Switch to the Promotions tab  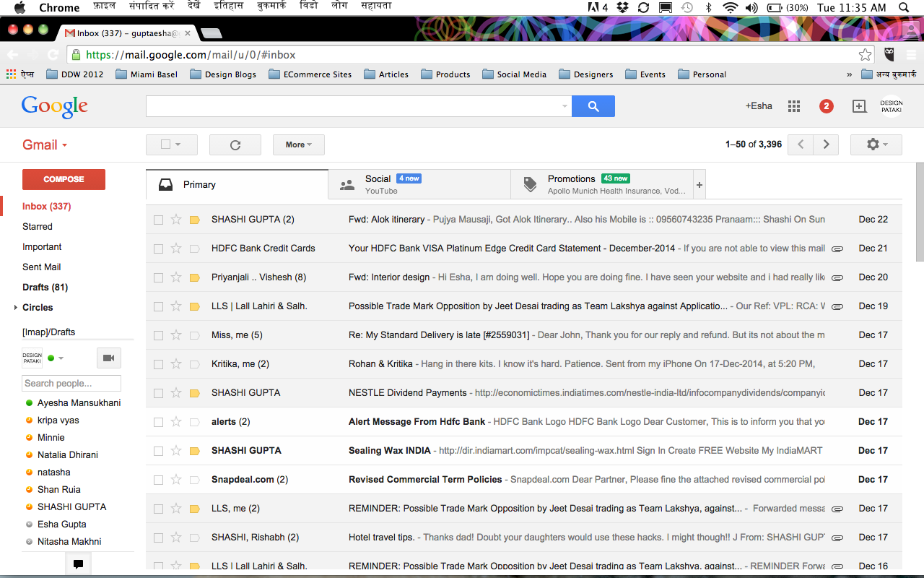(602, 184)
